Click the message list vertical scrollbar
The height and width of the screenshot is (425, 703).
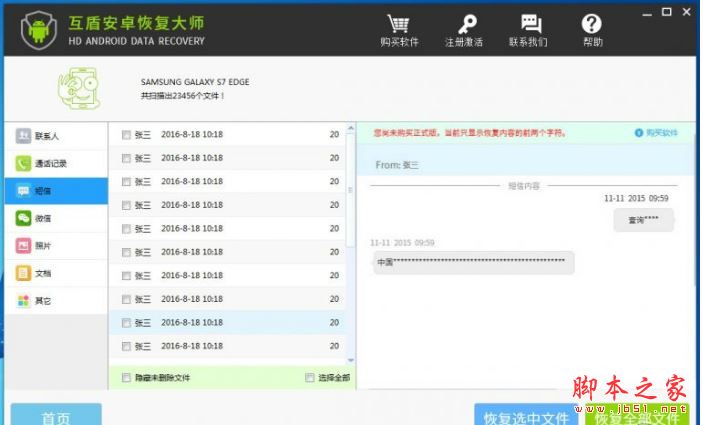tap(351, 190)
